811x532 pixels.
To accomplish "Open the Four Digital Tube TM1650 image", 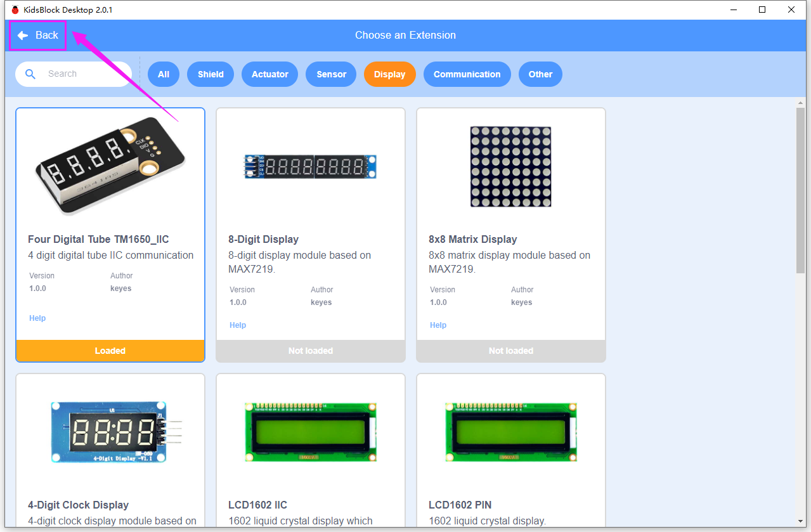I will click(110, 166).
